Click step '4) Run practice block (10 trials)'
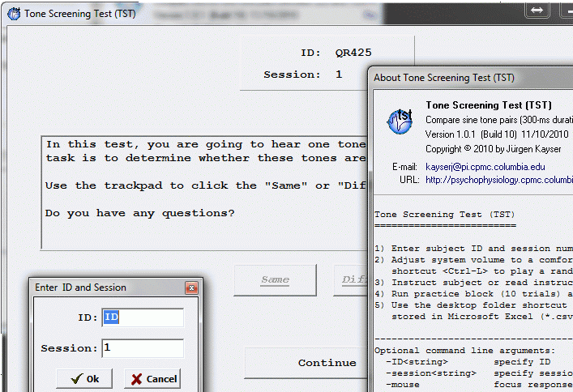Screen dimensions: 573x392 [x=473, y=294]
